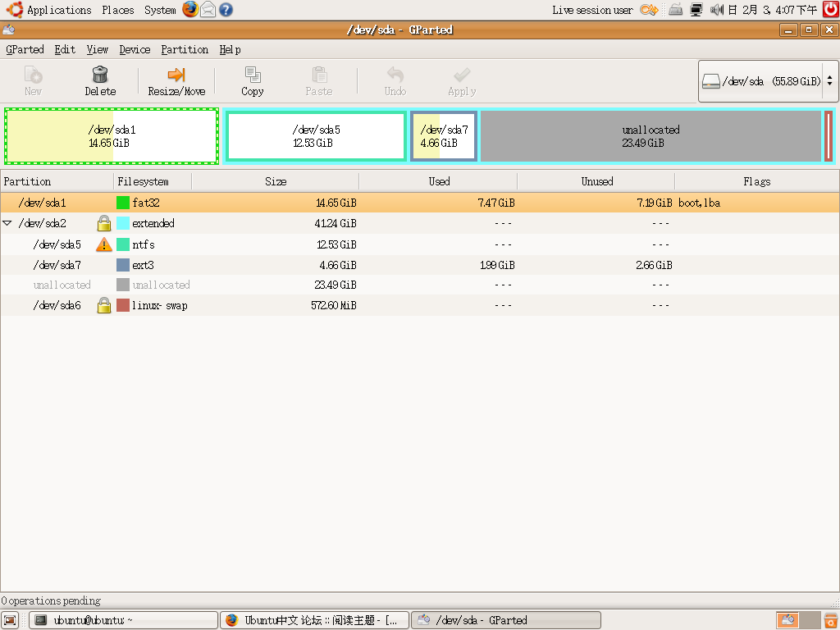This screenshot has width=840, height=630.
Task: Select the /dev/sda5 block in disk map
Action: 316,136
